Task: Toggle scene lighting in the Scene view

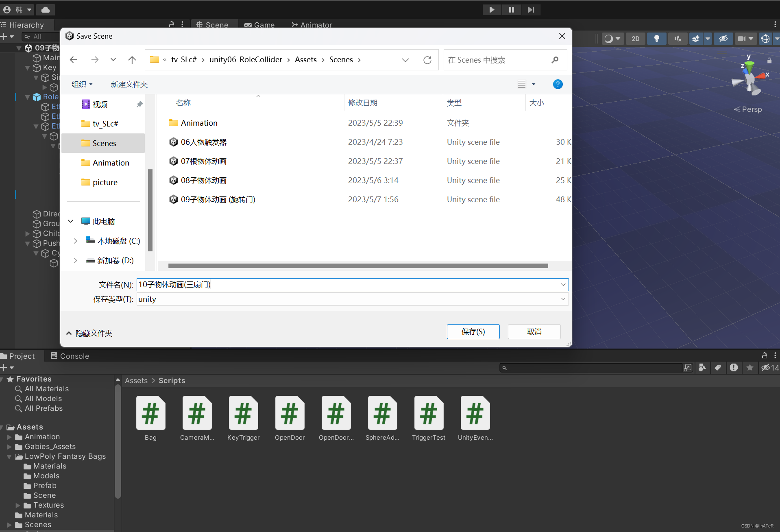Action: click(656, 38)
